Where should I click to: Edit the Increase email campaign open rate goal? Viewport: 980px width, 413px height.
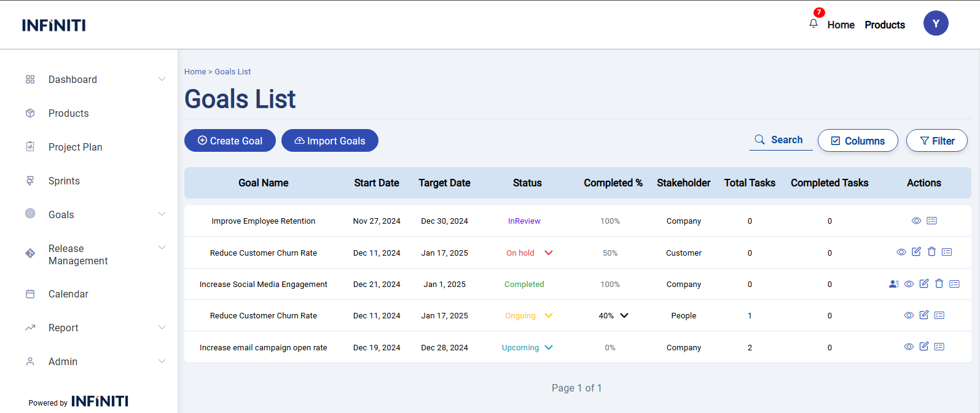coord(923,347)
